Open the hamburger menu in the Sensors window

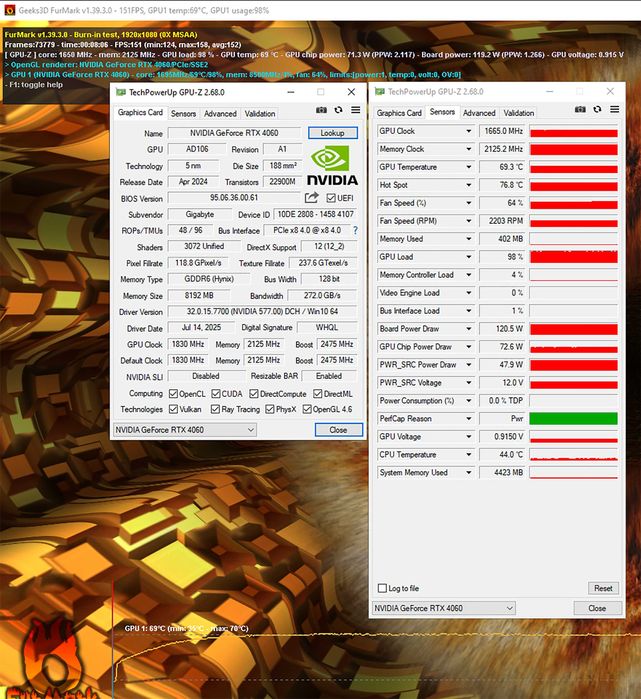615,109
